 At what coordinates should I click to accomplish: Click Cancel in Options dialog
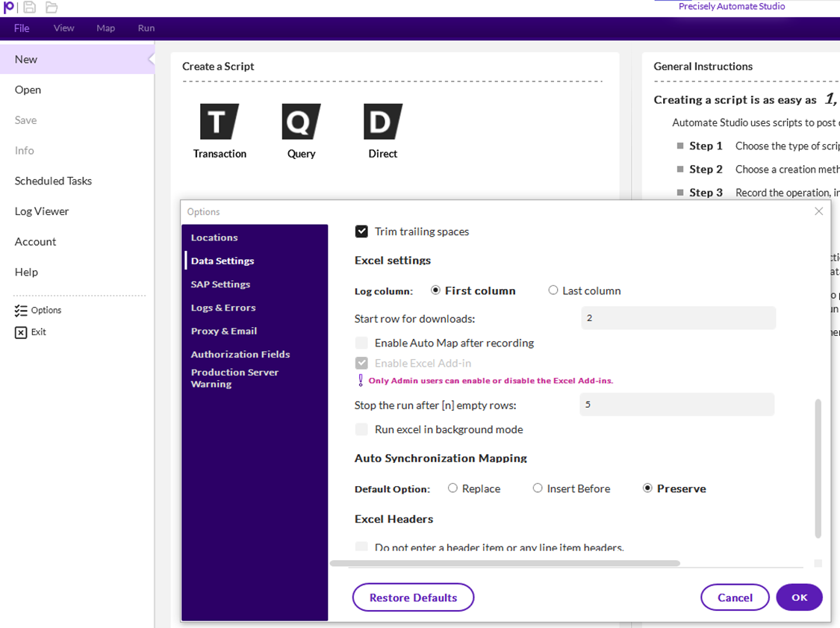735,597
